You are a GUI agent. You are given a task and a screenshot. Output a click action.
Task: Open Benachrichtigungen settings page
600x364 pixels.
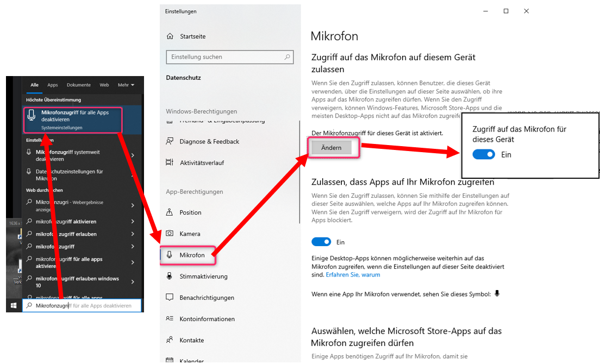pos(207,298)
